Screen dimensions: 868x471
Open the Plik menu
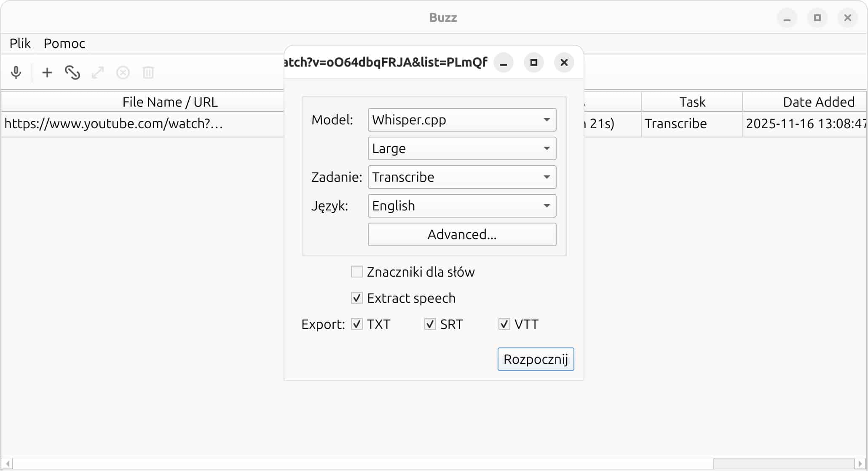[20, 43]
